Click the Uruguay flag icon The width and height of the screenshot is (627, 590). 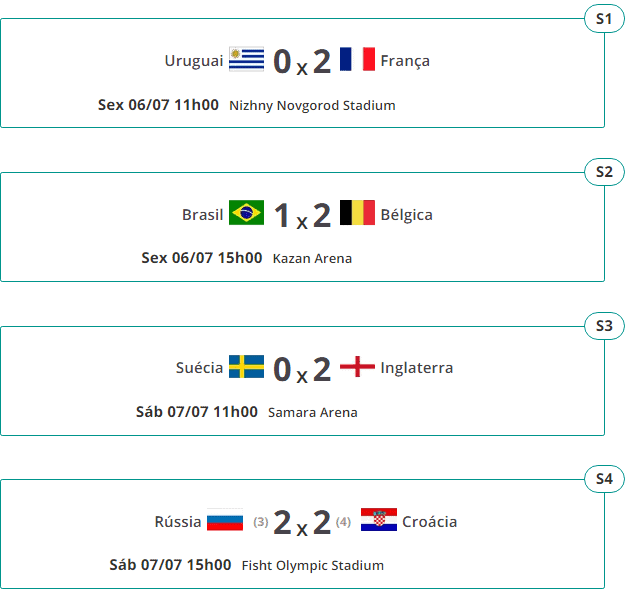[x=246, y=60]
